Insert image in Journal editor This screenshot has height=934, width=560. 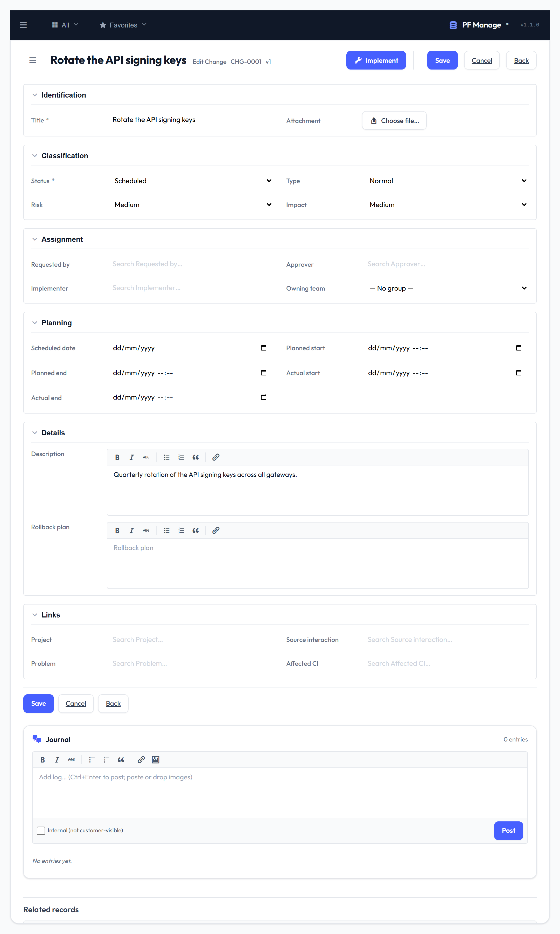tap(156, 760)
